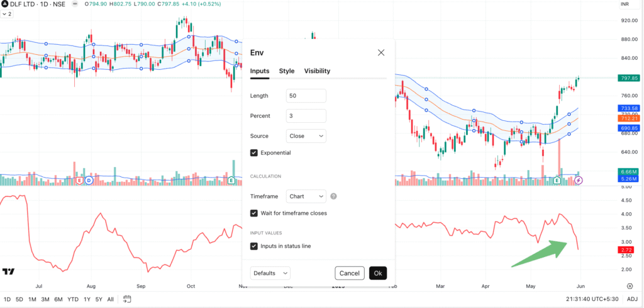Expand the Defaults dropdown
This screenshot has height=308, width=644.
(x=270, y=273)
